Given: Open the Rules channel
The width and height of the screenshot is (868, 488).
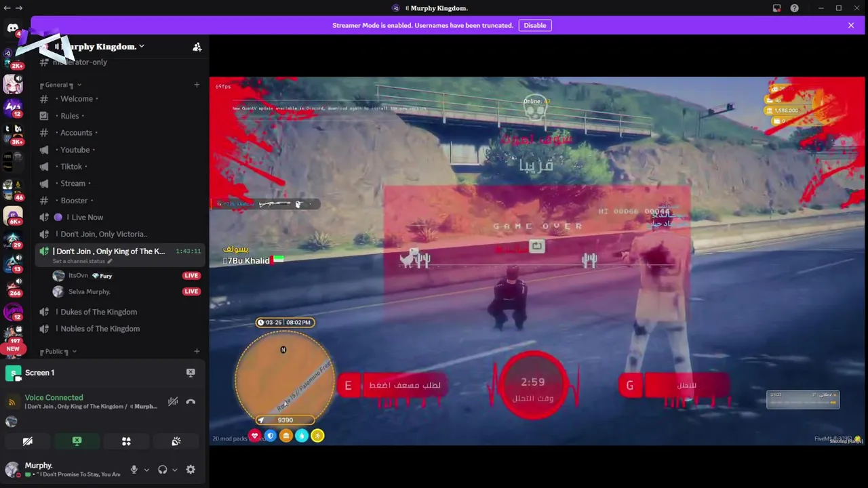Looking at the screenshot, I should pyautogui.click(x=119, y=116).
